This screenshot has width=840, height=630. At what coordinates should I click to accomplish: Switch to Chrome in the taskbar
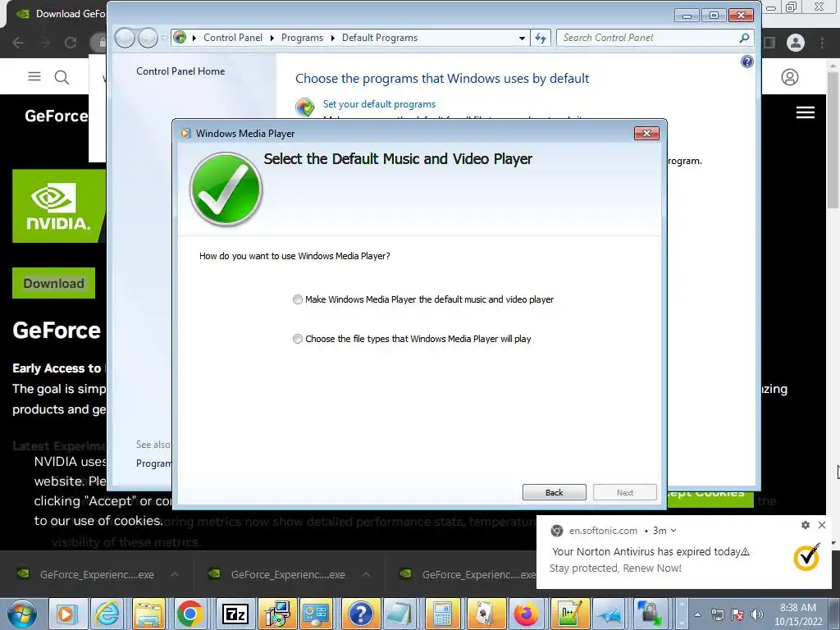189,614
